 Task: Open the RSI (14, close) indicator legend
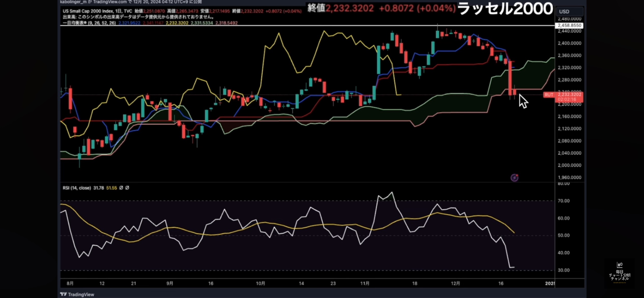77,188
